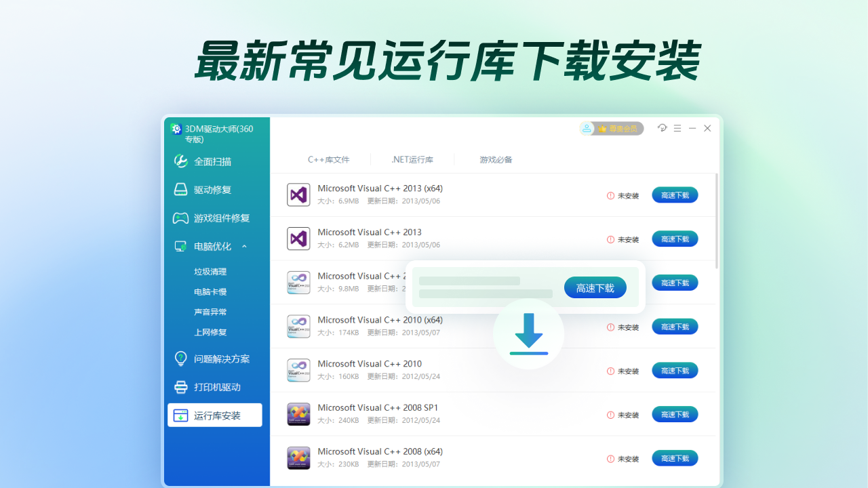This screenshot has width=868, height=488.
Task: Click the title "Microsoft Visual C++ 2010 (x64)"
Action: click(x=380, y=320)
